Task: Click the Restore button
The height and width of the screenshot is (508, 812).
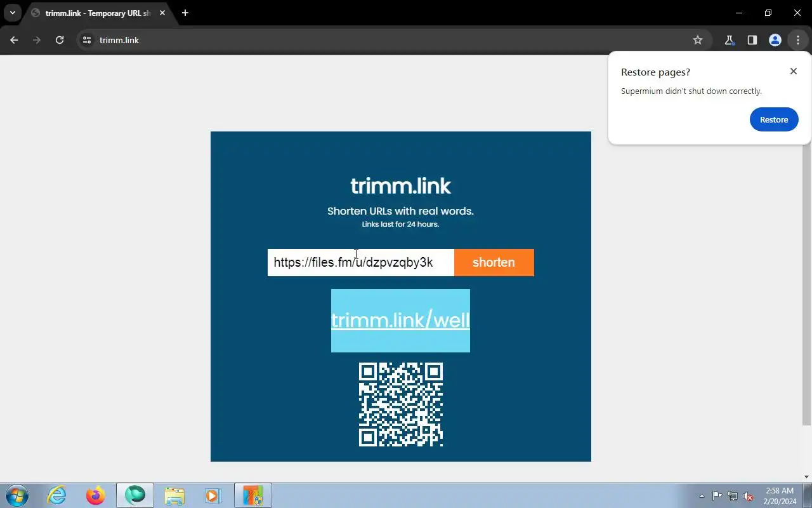Action: point(774,119)
